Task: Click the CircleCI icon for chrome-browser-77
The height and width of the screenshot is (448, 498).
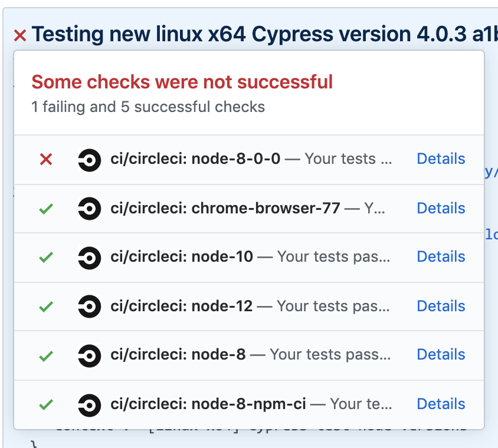Action: [89, 209]
